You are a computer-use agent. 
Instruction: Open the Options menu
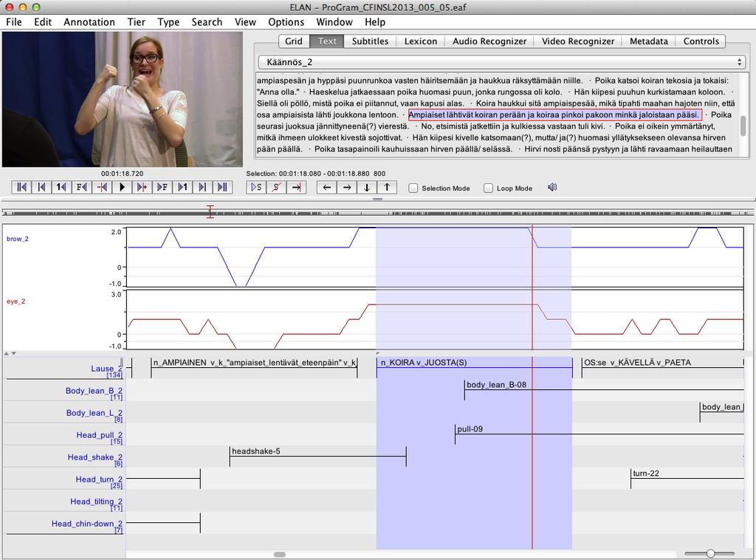coord(286,21)
